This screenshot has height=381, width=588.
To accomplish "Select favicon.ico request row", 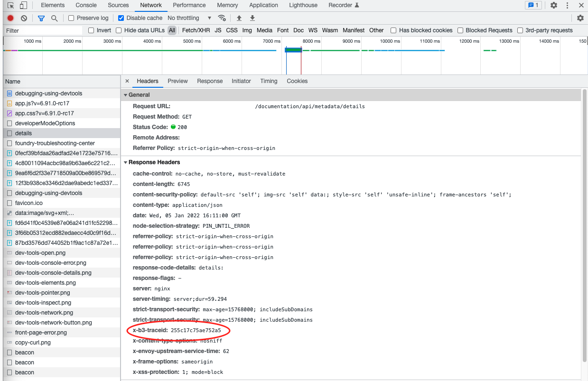I will [x=62, y=203].
